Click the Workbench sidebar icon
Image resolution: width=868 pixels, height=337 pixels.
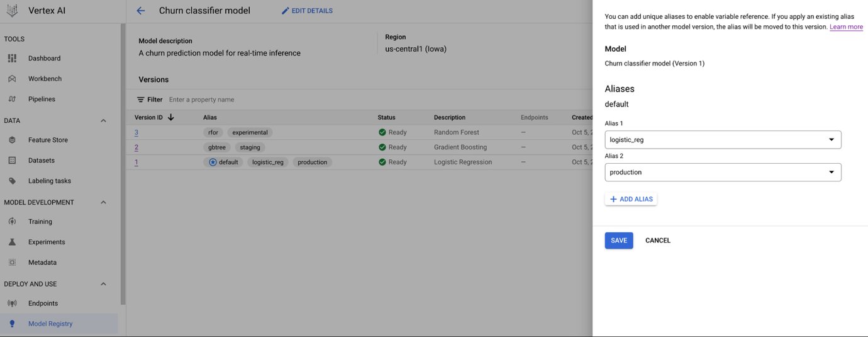(12, 79)
